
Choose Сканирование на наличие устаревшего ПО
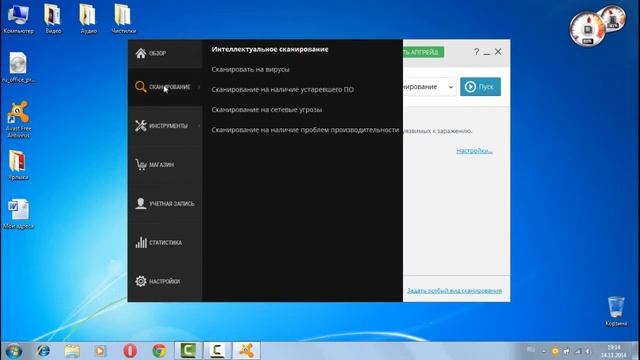tap(282, 89)
